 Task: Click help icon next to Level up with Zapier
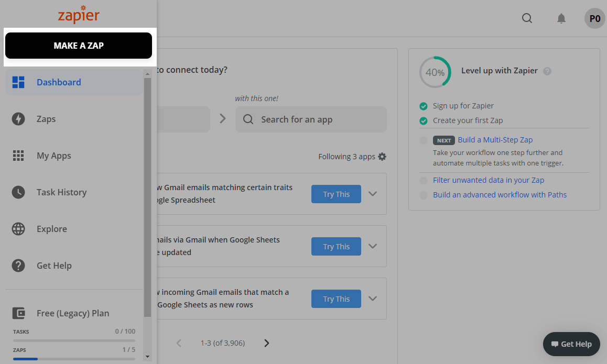tap(547, 71)
